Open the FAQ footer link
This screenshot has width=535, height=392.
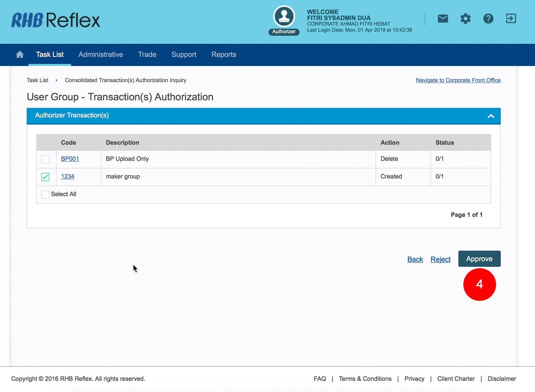[320, 379]
